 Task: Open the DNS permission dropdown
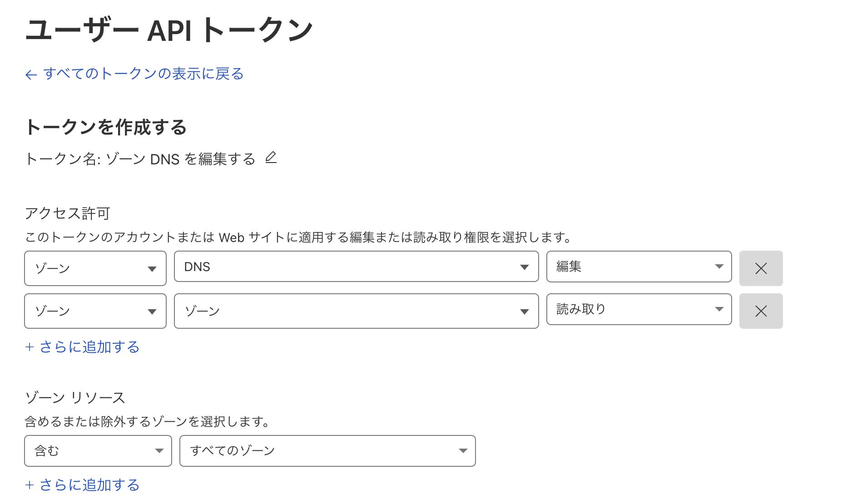click(356, 267)
